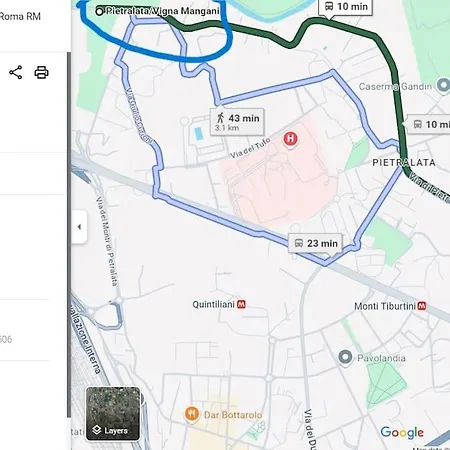Viewport: 450px width, 450px height.
Task: Open the Pavolandia place marker
Action: pos(345,357)
